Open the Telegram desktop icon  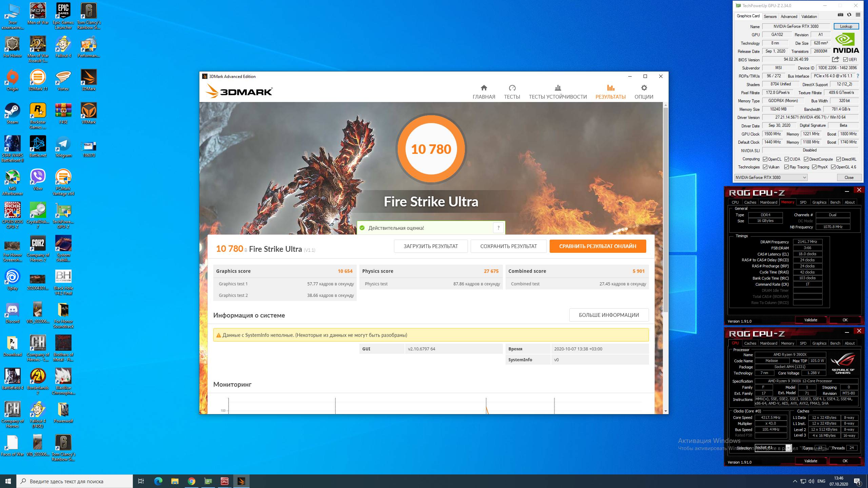[x=63, y=147]
